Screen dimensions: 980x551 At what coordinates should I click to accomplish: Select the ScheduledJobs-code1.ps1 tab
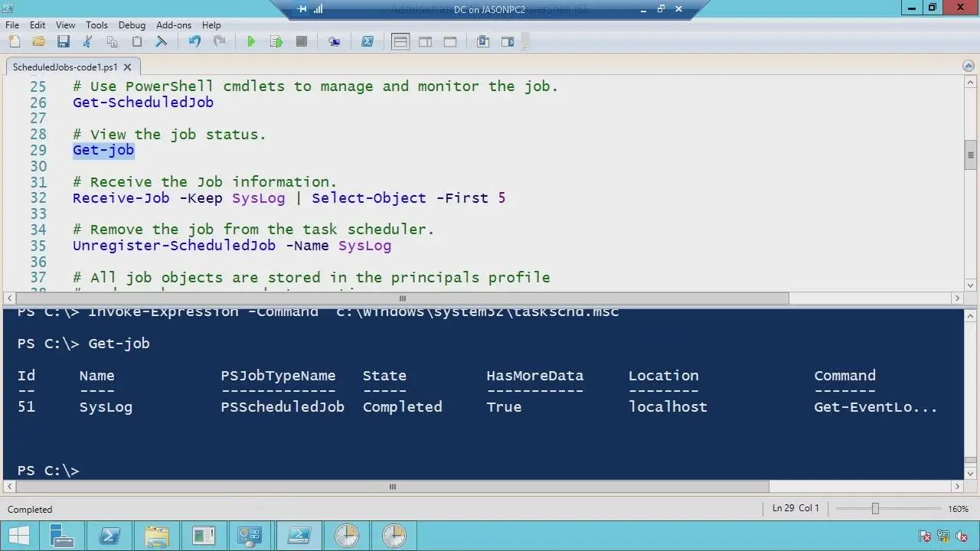click(65, 67)
